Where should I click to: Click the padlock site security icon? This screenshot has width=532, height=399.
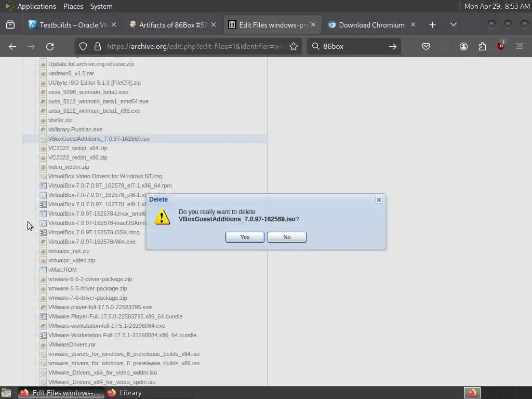(98, 46)
